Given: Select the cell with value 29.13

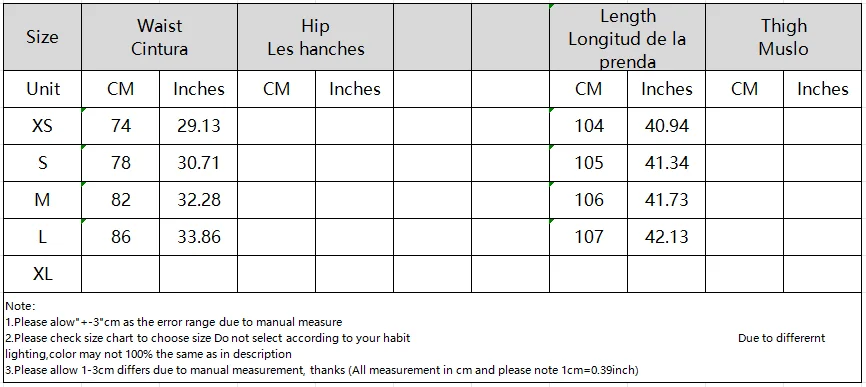Looking at the screenshot, I should click(198, 126).
